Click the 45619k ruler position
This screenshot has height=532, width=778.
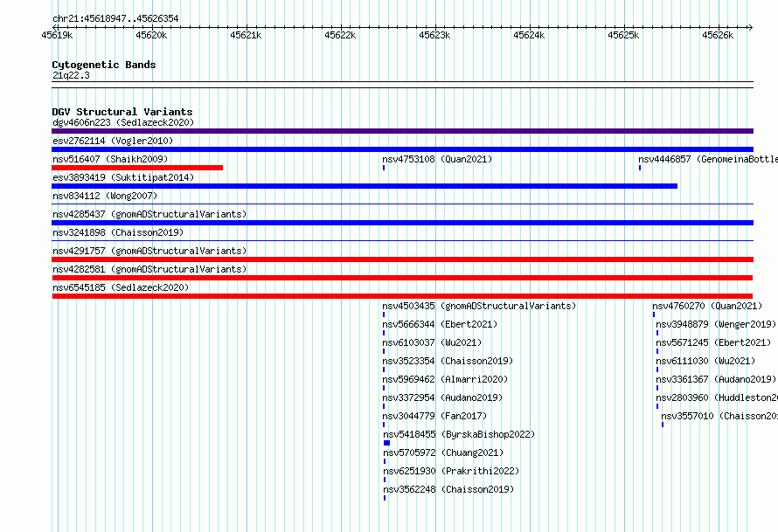point(57,35)
